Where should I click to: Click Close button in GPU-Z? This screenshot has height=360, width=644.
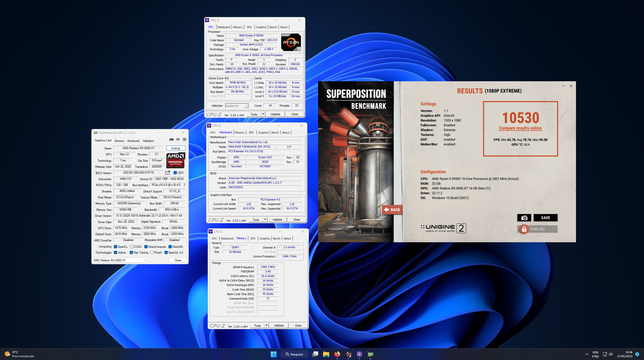coord(178,260)
